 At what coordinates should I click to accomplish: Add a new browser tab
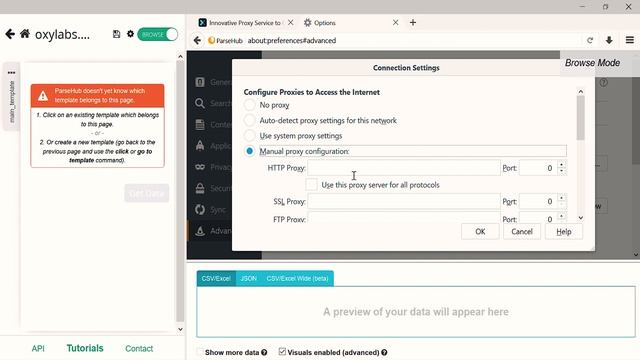tap(413, 22)
